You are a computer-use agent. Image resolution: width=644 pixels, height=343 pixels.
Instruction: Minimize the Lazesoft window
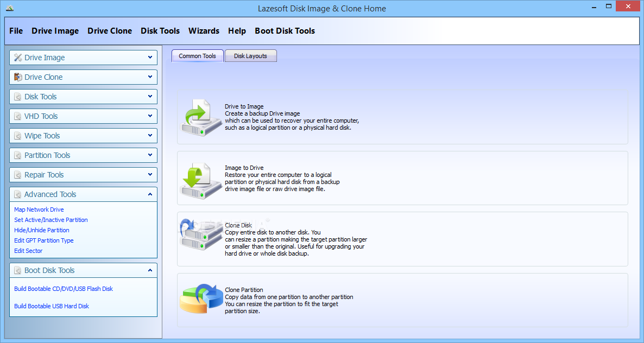pos(594,7)
